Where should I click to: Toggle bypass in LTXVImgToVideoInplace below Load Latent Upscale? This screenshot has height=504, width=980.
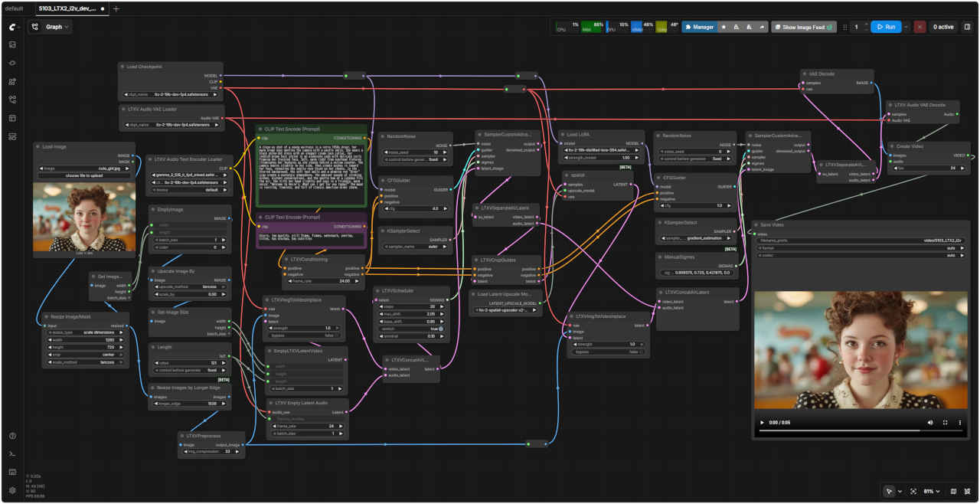pyautogui.click(x=608, y=352)
